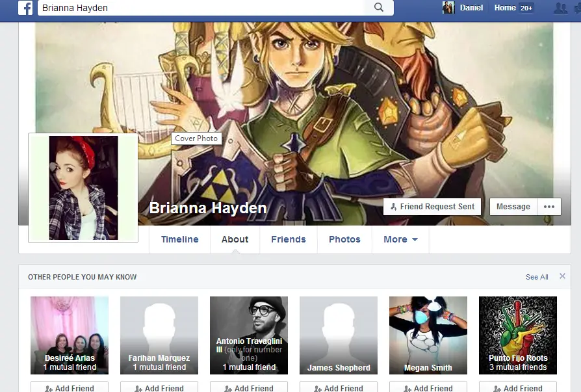Click the See All link
This screenshot has width=581, height=392.
(x=537, y=277)
